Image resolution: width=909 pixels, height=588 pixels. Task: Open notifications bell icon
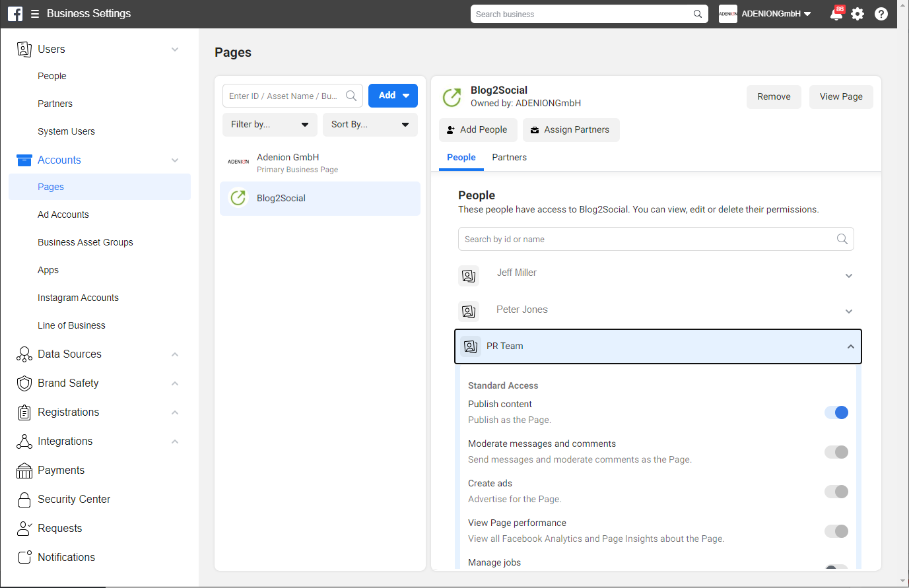836,14
